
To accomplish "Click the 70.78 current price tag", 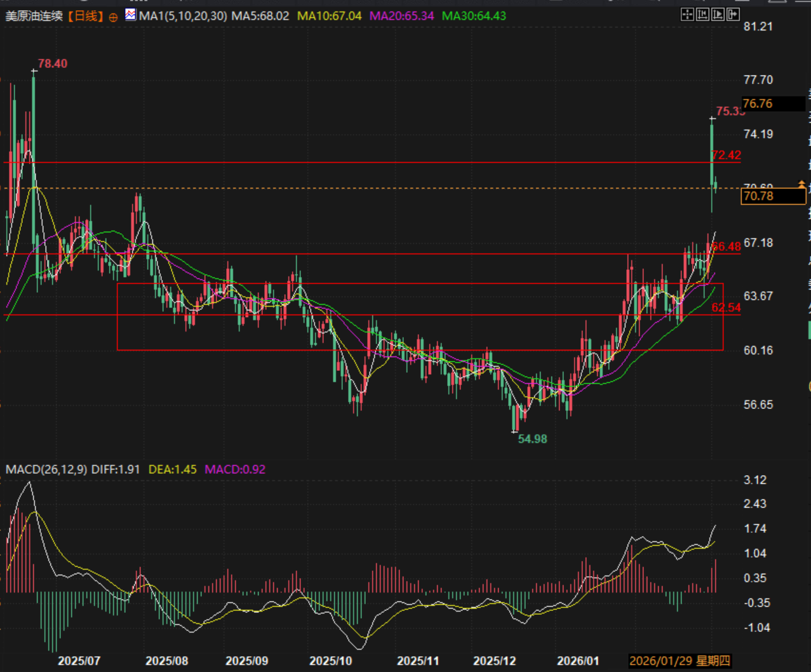I will click(773, 196).
